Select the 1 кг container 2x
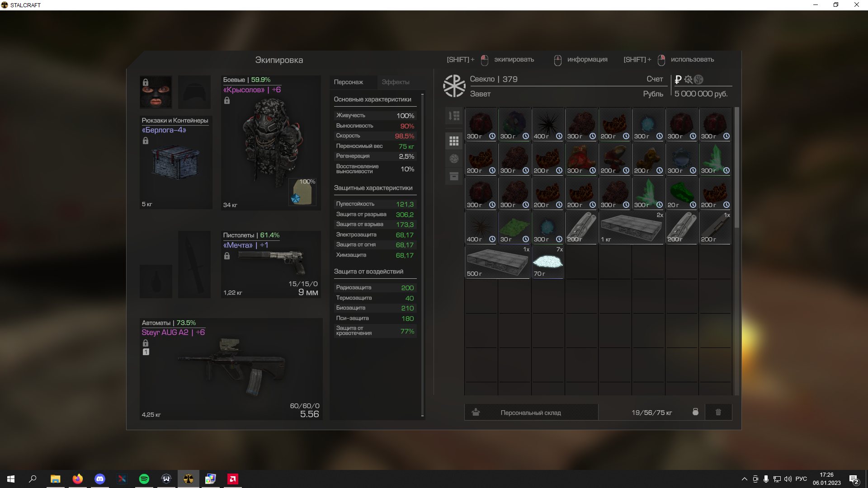The image size is (868, 488). pyautogui.click(x=632, y=227)
